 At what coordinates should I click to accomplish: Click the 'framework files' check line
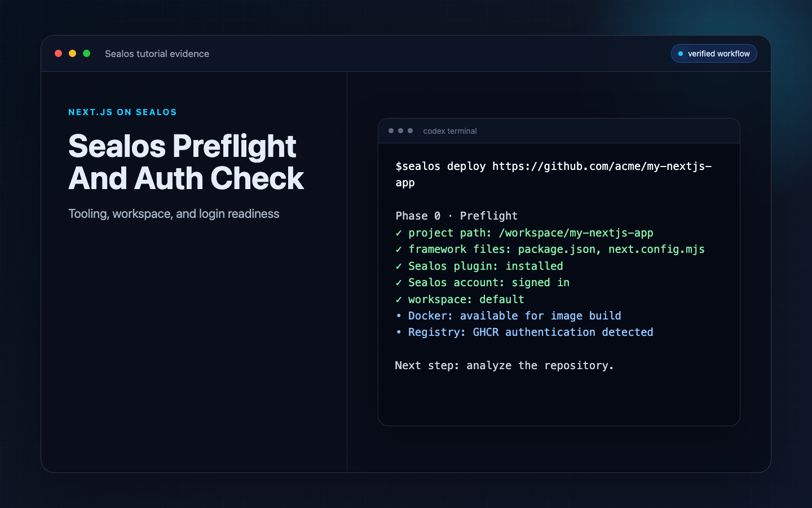(x=550, y=249)
